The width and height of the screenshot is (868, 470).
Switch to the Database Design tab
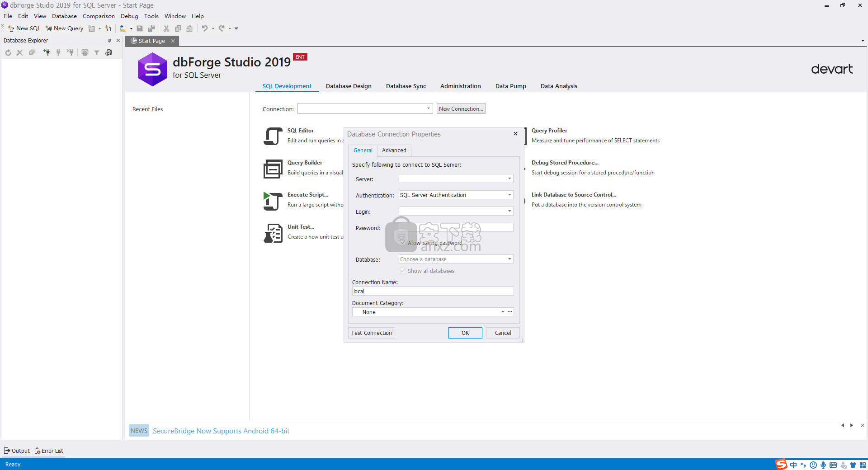tap(349, 86)
